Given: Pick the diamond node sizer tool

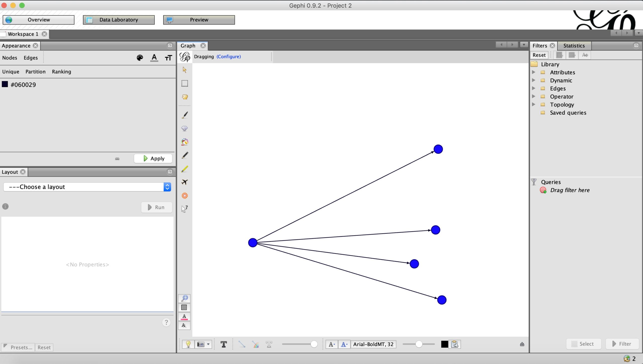Looking at the screenshot, I should pyautogui.click(x=185, y=129).
